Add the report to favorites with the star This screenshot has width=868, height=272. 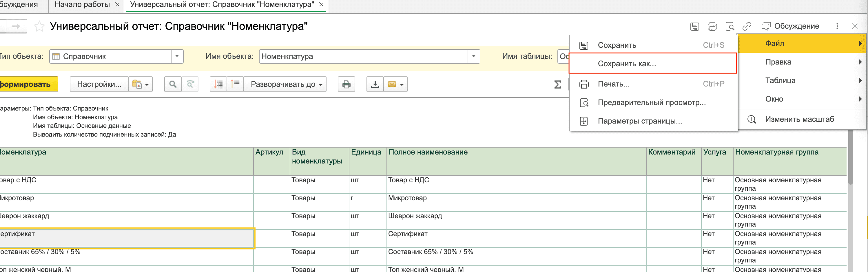click(39, 26)
